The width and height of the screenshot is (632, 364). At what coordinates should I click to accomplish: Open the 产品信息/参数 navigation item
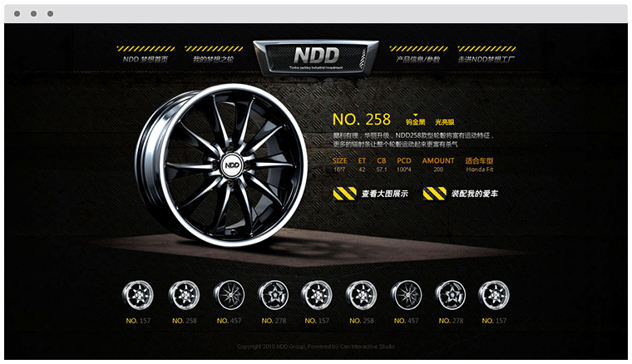click(418, 59)
